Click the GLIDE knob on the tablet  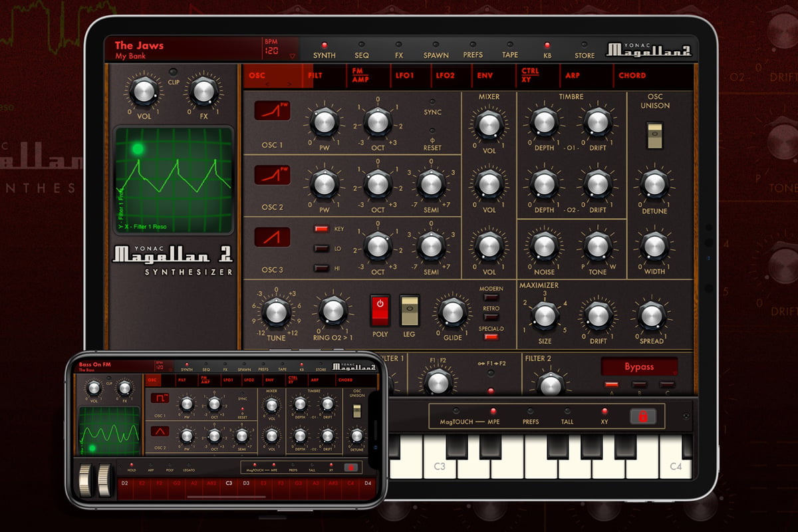coord(452,312)
